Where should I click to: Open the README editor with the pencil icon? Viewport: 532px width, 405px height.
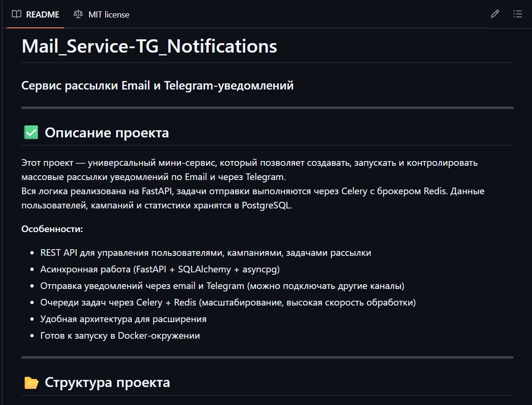(x=495, y=14)
